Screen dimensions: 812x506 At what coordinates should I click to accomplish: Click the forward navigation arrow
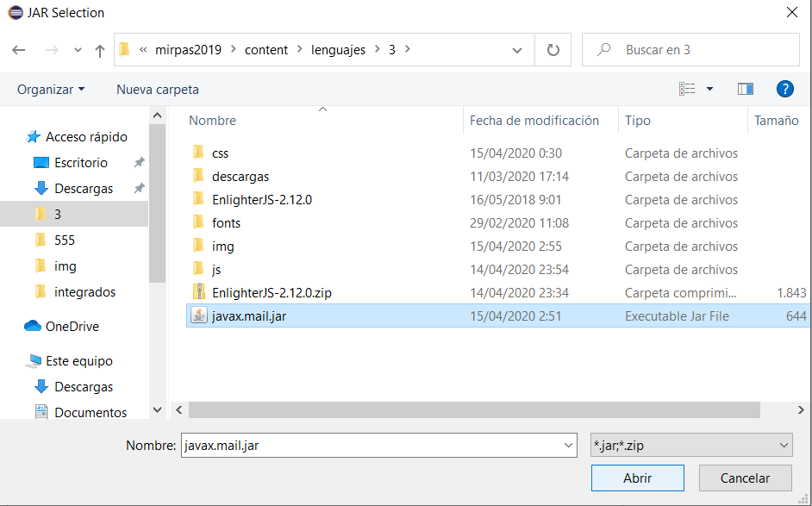(52, 50)
